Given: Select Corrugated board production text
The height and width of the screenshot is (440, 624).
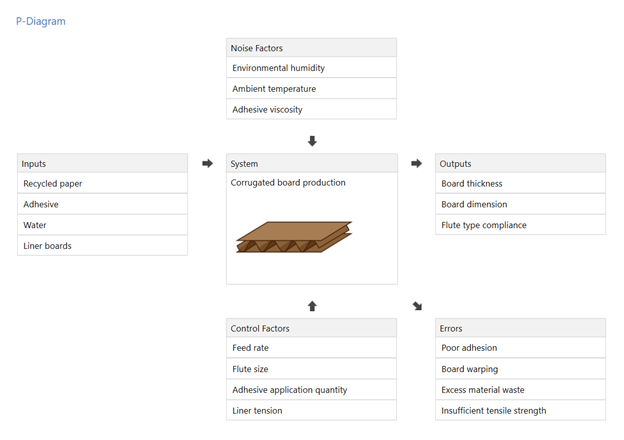Looking at the screenshot, I should [x=288, y=183].
